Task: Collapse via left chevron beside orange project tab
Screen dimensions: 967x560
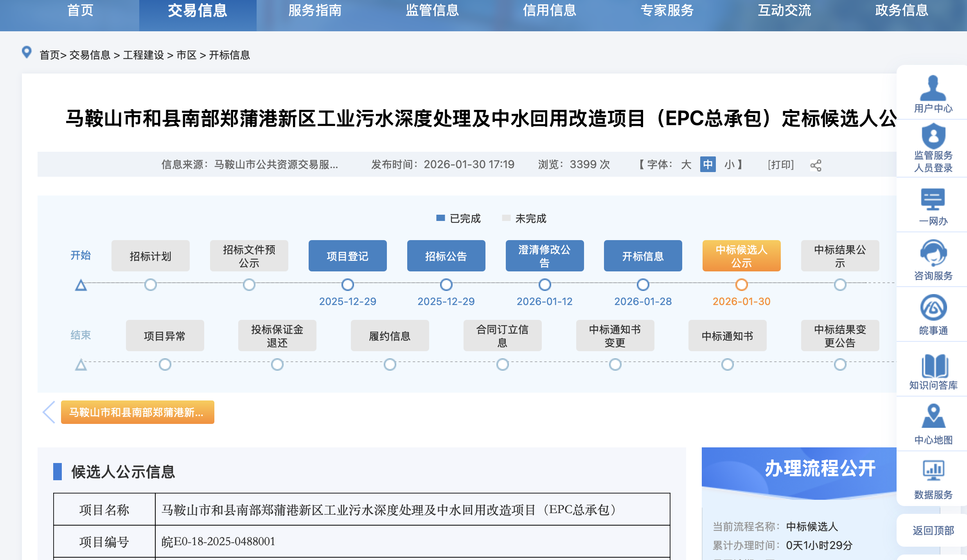Action: pos(49,412)
